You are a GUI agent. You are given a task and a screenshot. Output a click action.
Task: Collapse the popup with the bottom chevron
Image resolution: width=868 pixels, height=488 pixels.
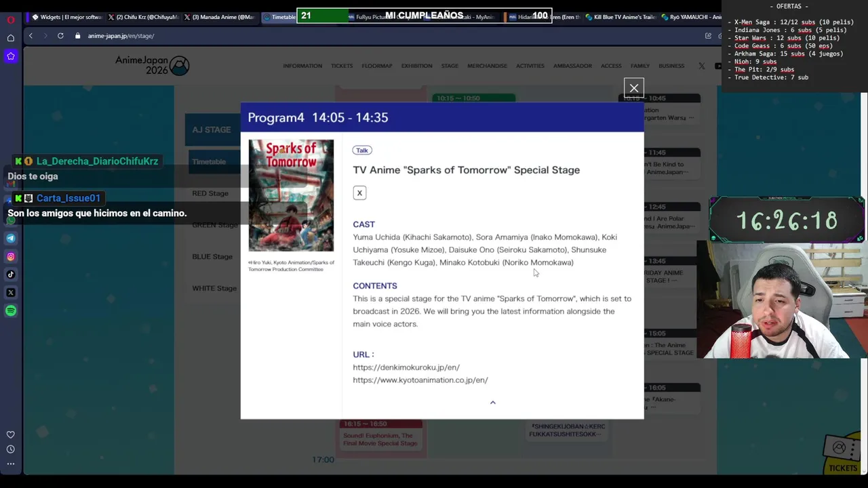click(x=493, y=403)
